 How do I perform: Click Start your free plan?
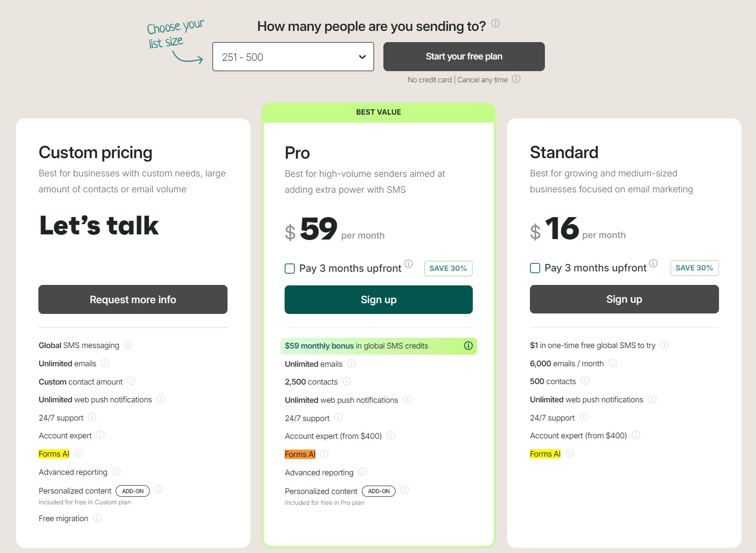click(463, 56)
